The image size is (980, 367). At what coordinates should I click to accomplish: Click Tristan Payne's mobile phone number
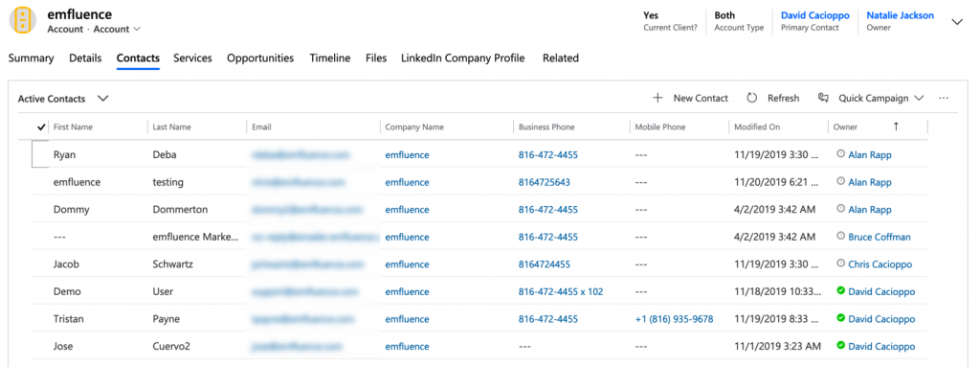(x=674, y=319)
